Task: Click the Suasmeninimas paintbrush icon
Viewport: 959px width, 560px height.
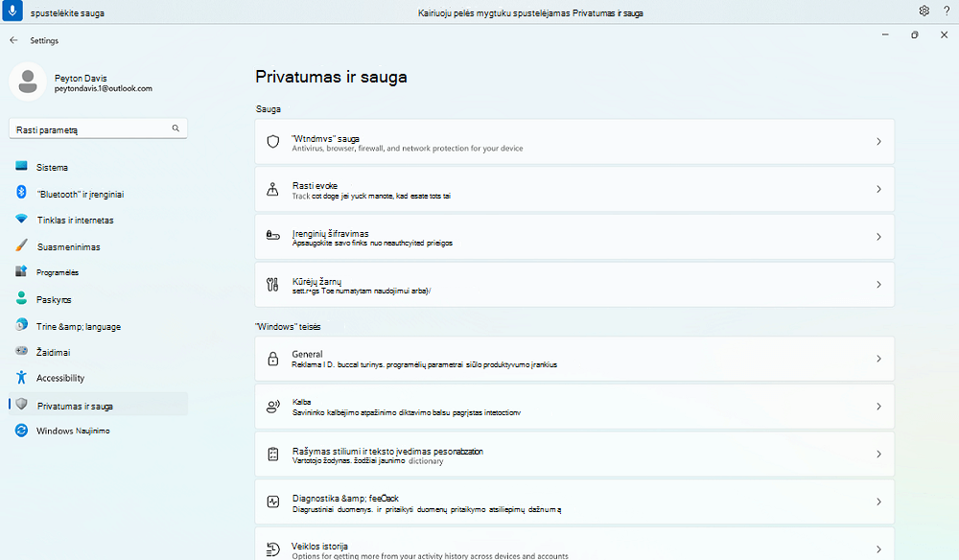Action: pyautogui.click(x=21, y=245)
